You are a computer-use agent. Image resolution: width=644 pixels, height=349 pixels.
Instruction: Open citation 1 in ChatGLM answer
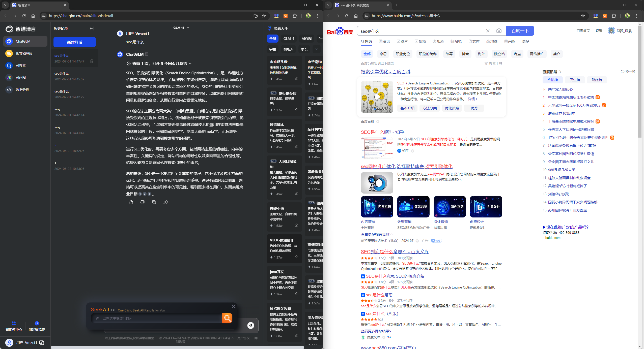[x=140, y=194]
